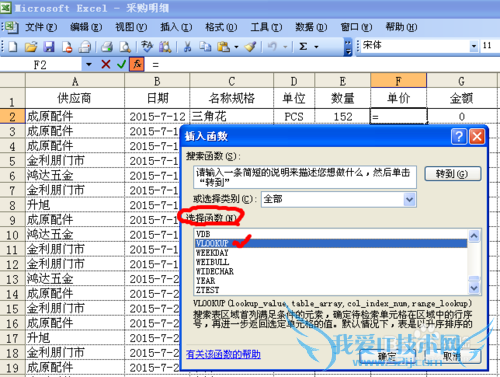The height and width of the screenshot is (377, 500).
Task: Click the 取消 button in the dialog
Action: (x=453, y=356)
